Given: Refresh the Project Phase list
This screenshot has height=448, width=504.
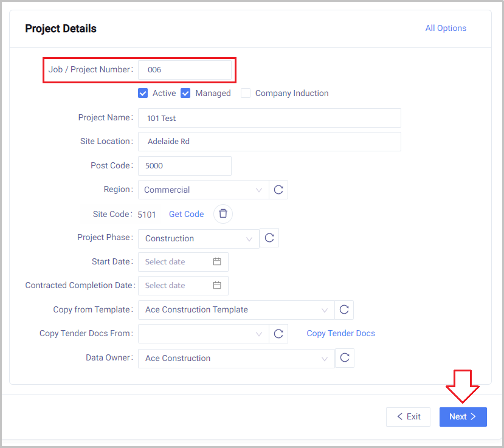Looking at the screenshot, I should point(269,238).
